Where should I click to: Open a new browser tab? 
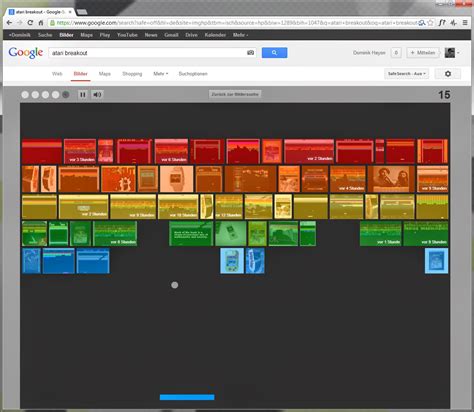[82, 12]
